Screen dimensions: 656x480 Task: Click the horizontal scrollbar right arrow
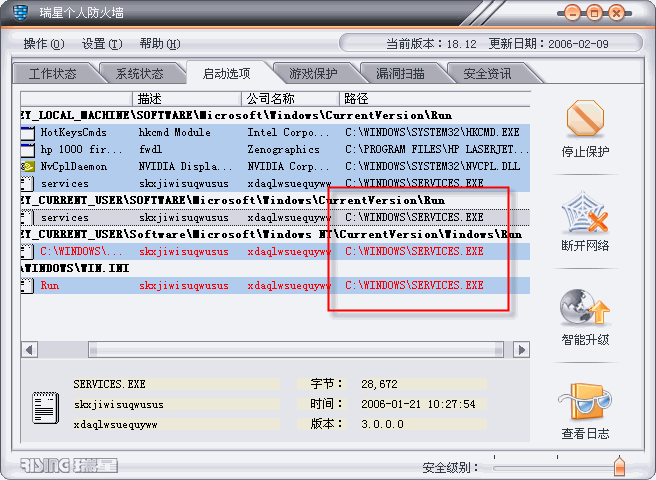[x=521, y=349]
